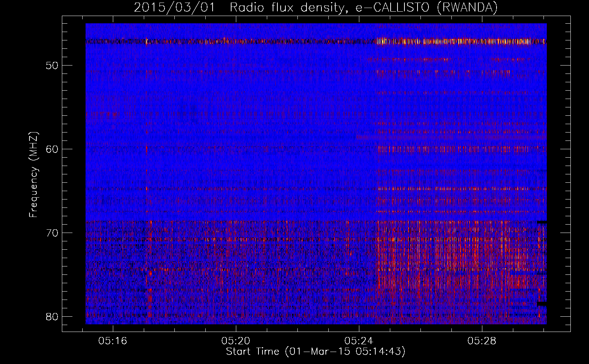
Task: Click the 05:20 time tick label
Action: (x=236, y=341)
